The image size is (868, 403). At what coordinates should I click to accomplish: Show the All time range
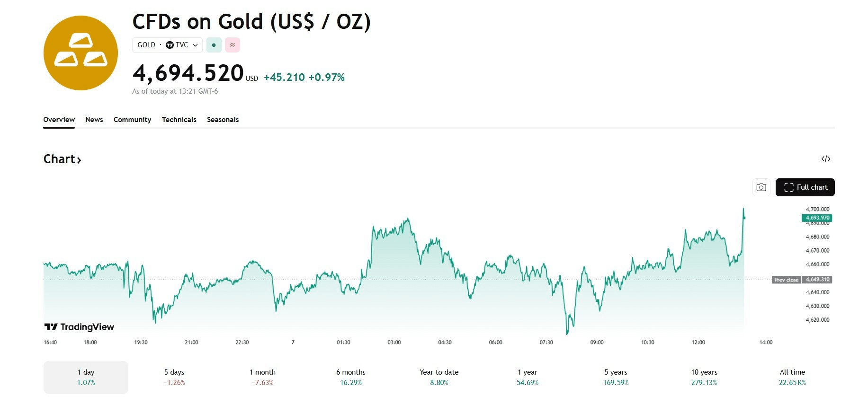pyautogui.click(x=792, y=377)
